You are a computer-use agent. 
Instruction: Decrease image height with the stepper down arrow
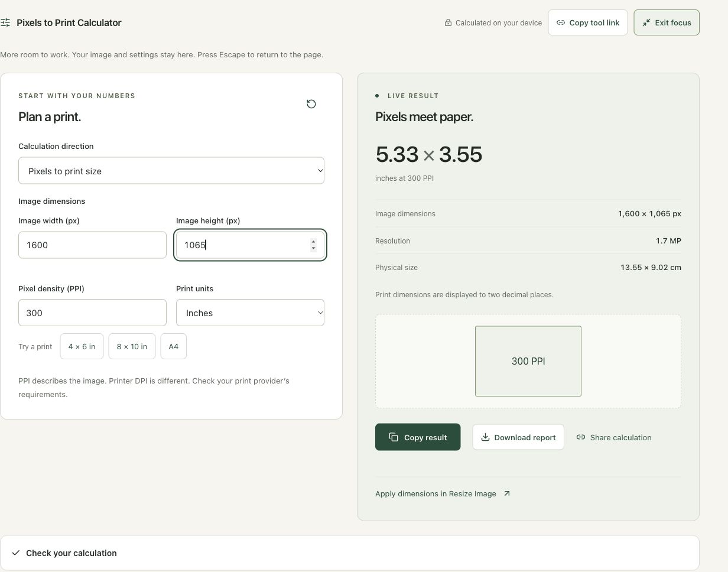tap(313, 248)
